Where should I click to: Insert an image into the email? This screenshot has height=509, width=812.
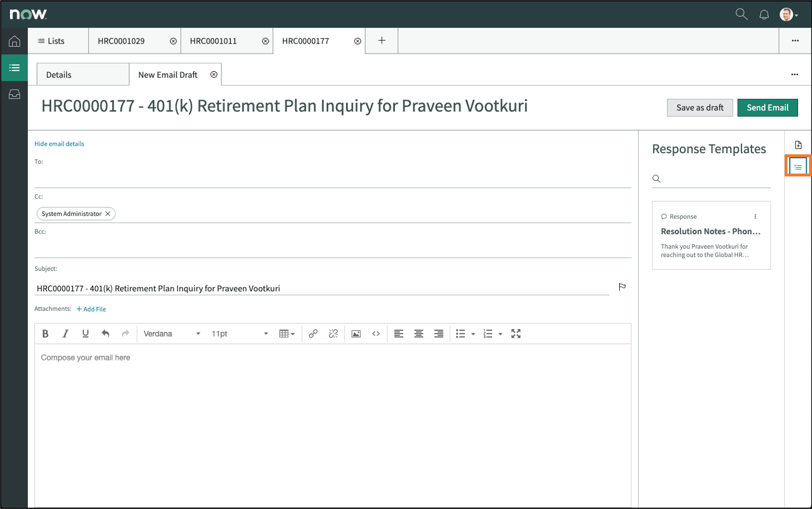click(356, 334)
